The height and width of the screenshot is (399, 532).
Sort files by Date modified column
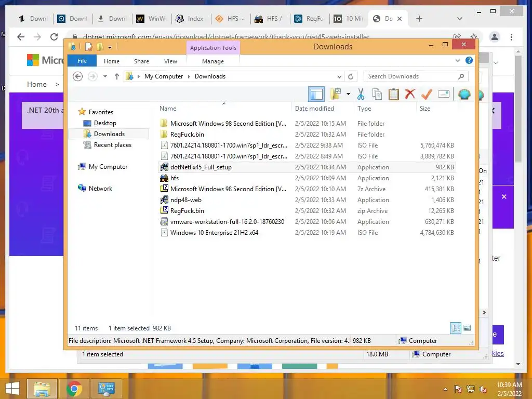tap(314, 108)
